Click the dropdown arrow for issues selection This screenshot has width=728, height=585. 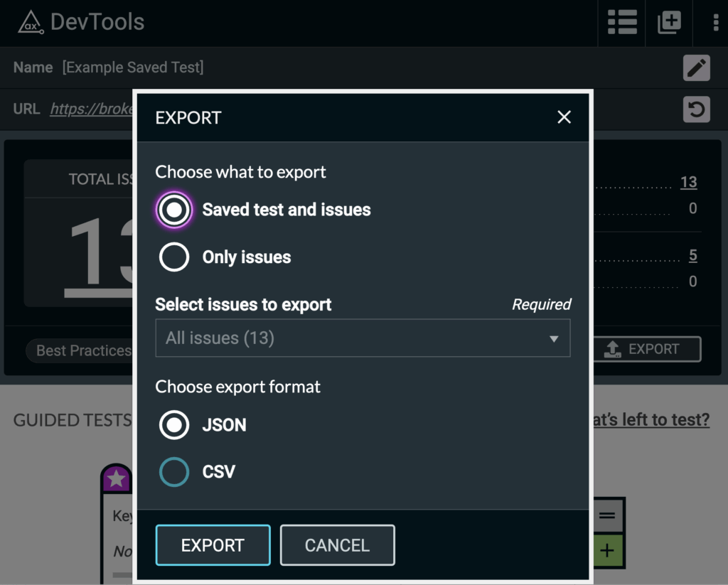[x=554, y=340]
